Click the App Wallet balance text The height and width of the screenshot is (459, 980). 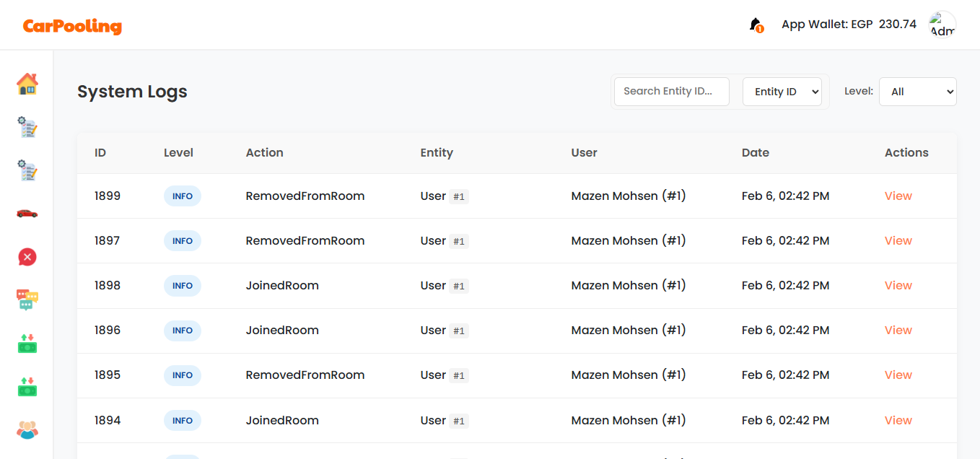click(849, 25)
